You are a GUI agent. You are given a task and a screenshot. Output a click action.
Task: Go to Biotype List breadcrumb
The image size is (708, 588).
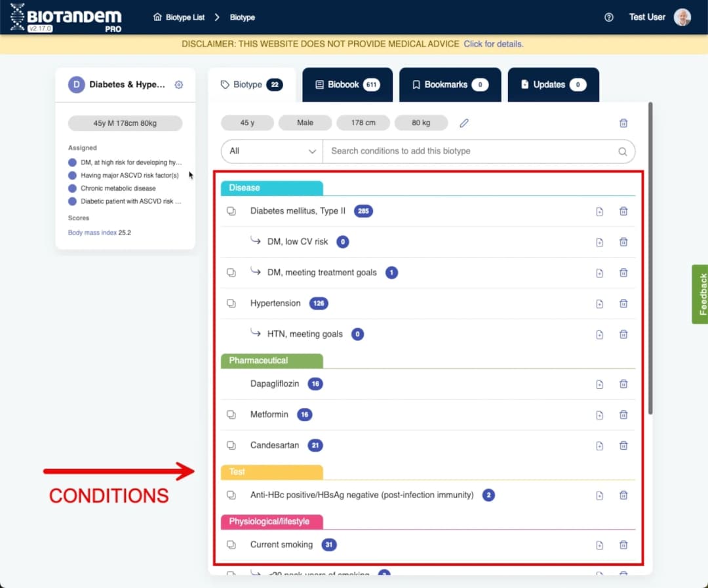pos(179,17)
